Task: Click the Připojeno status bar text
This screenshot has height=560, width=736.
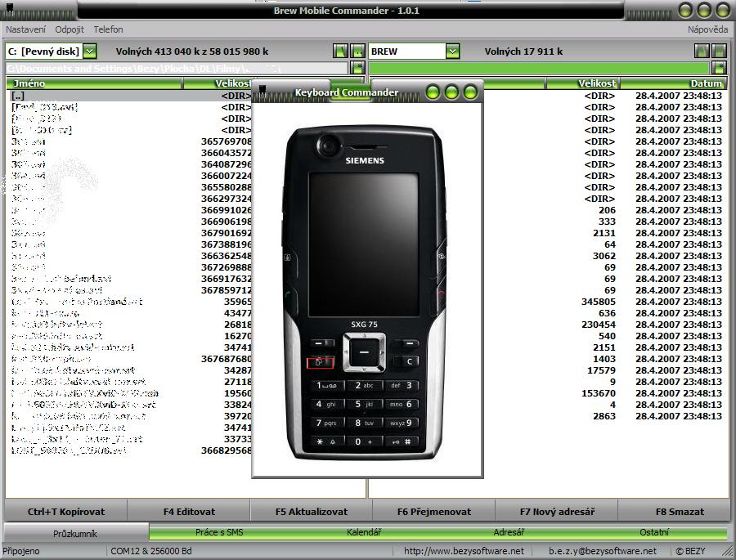Action: click(x=21, y=551)
